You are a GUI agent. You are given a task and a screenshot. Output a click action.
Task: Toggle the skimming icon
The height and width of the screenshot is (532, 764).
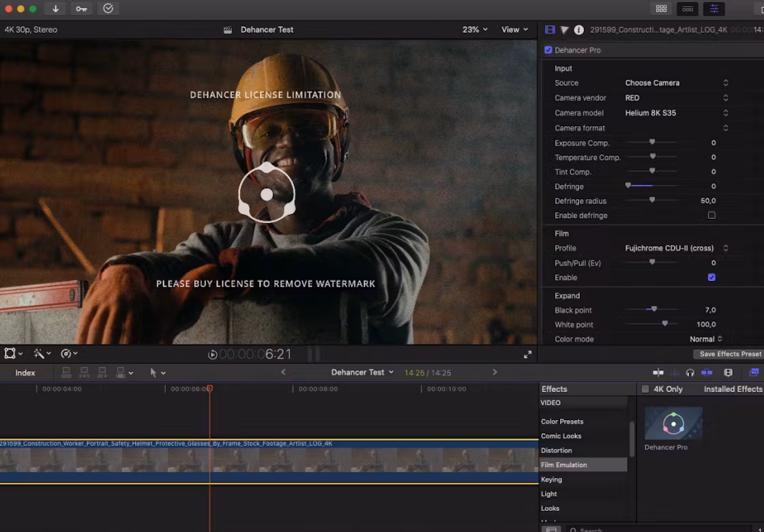[658, 372]
